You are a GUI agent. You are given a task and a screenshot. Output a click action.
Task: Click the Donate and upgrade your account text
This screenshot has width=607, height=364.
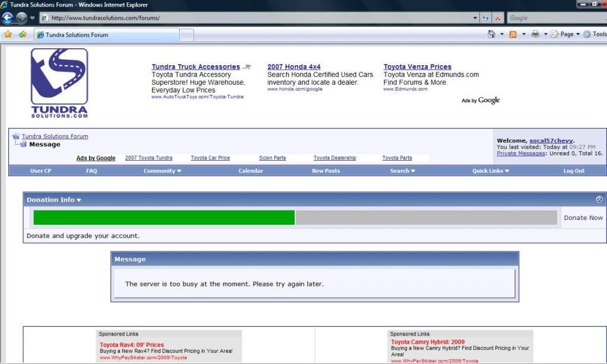pos(83,235)
